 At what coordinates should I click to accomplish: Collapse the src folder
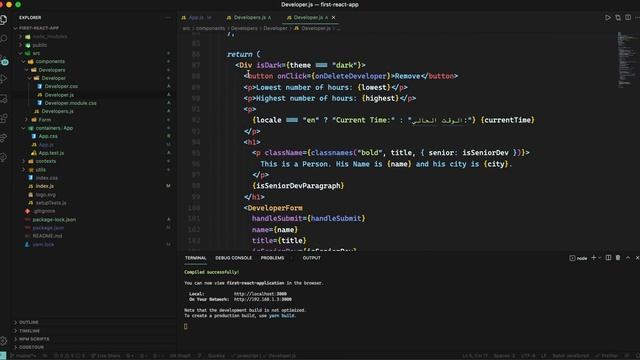click(36, 53)
